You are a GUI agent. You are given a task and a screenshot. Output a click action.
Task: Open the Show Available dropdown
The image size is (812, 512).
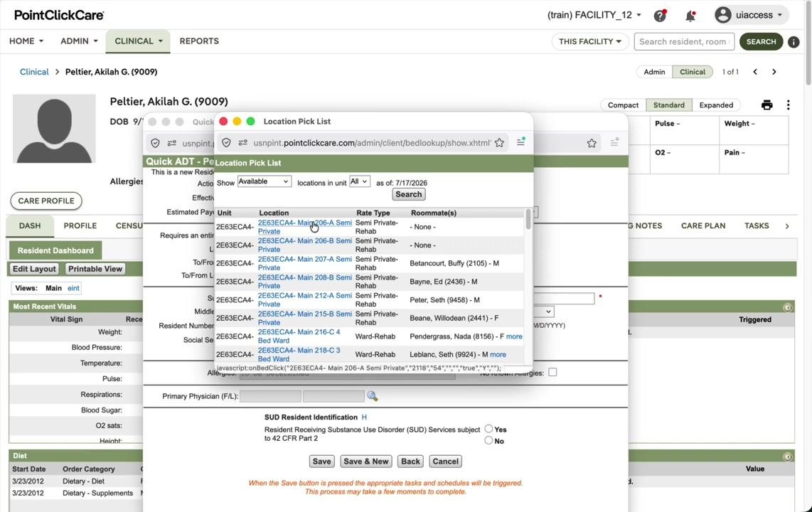[264, 181]
